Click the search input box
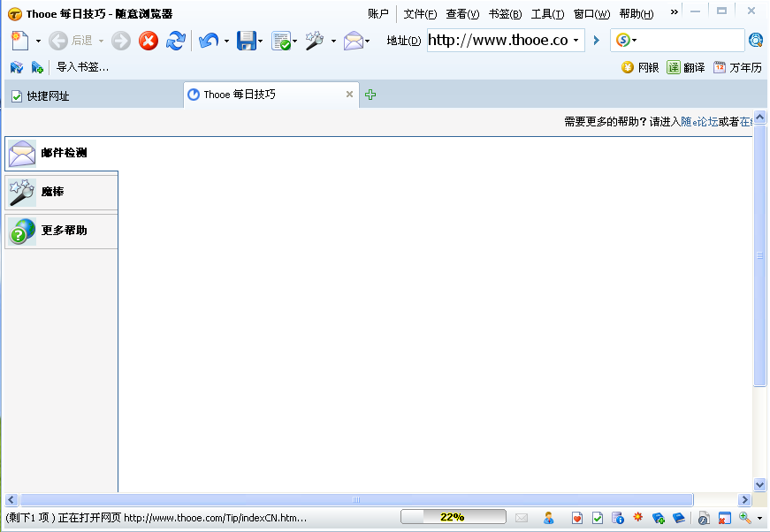Screen dimensions: 770x532 click(x=690, y=41)
